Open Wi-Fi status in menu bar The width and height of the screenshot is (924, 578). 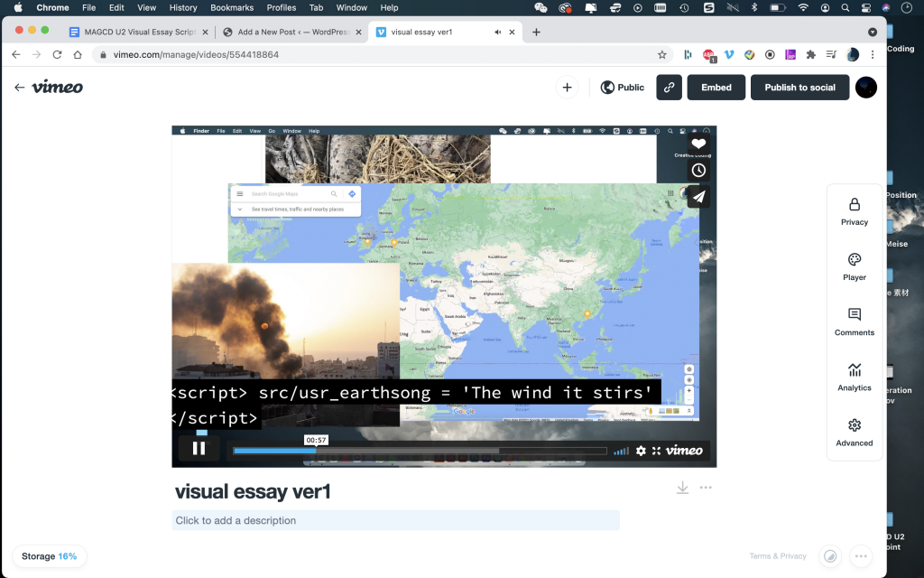click(x=802, y=7)
